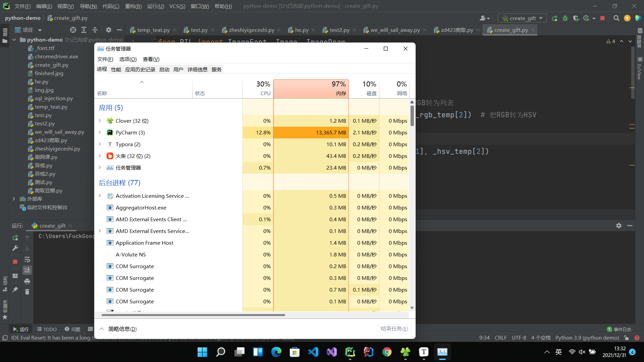Click the 结束任务(E) button
Screen dimensions: 644x362
(x=394, y=328)
